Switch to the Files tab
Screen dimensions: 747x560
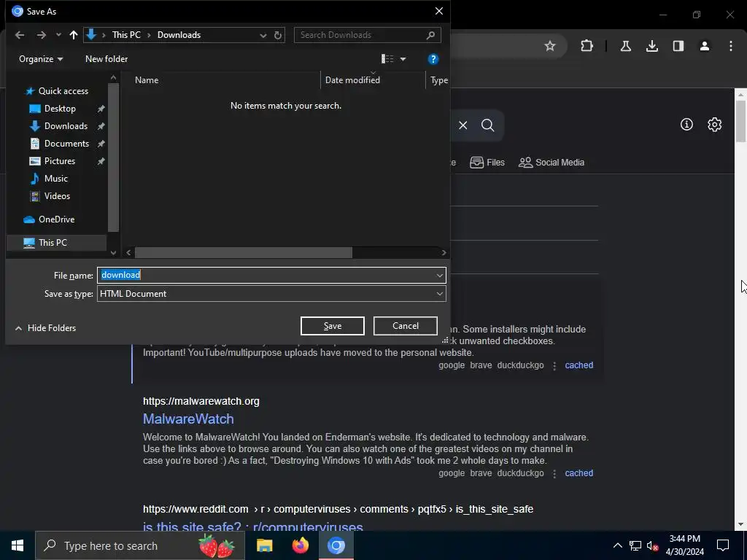tap(487, 163)
